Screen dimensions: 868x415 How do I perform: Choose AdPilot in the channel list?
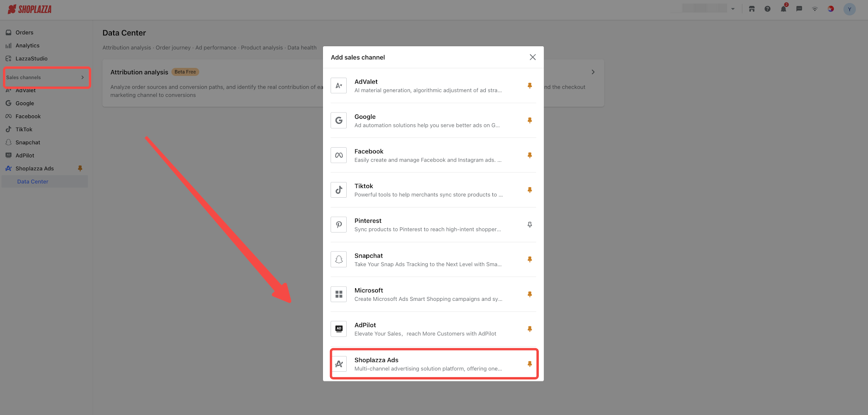tap(433, 329)
